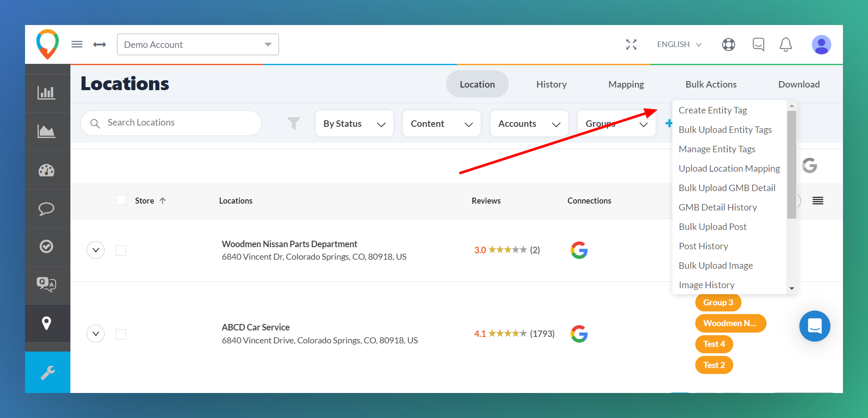Open the area chart analytics sidebar icon
868x418 pixels.
pyautogui.click(x=46, y=131)
